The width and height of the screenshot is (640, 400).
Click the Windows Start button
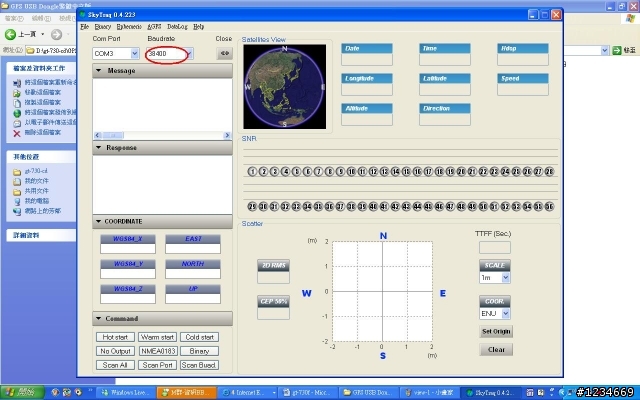(x=22, y=393)
